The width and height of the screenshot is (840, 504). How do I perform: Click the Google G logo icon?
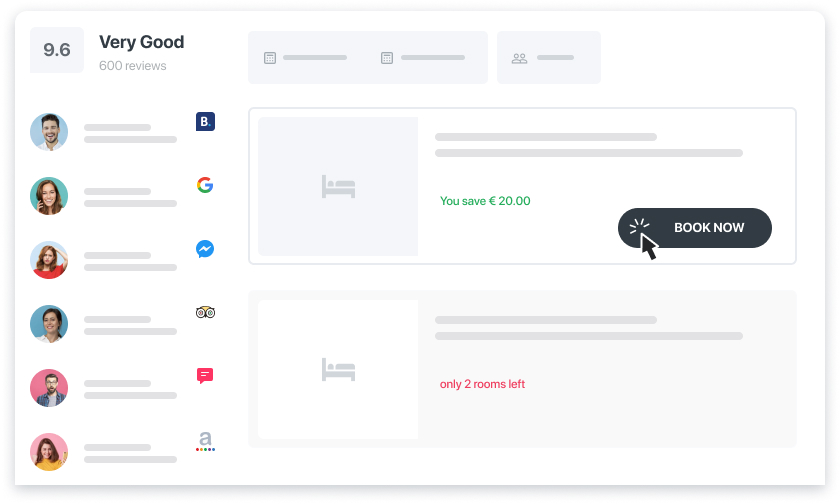[x=205, y=185]
